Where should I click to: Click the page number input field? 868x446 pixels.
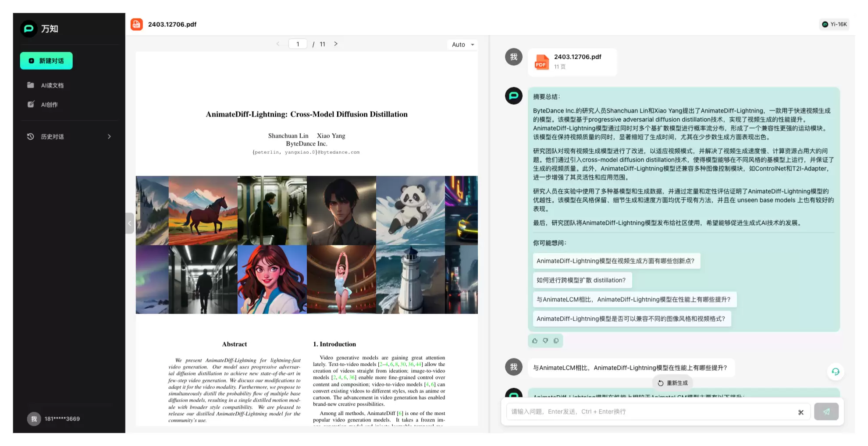point(298,44)
